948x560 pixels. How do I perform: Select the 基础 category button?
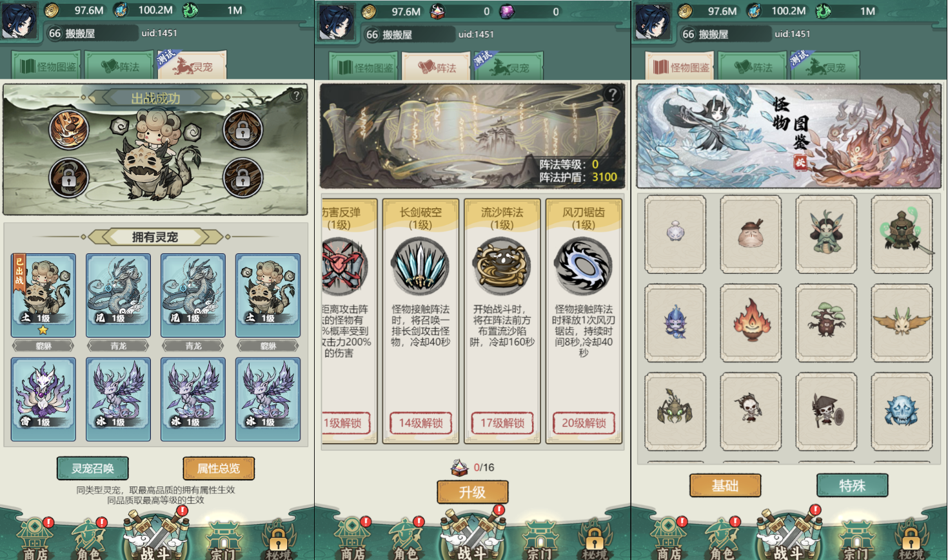coord(725,485)
